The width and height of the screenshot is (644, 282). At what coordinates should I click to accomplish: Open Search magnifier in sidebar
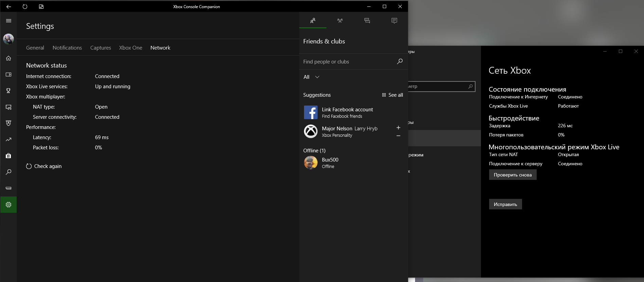(x=8, y=172)
